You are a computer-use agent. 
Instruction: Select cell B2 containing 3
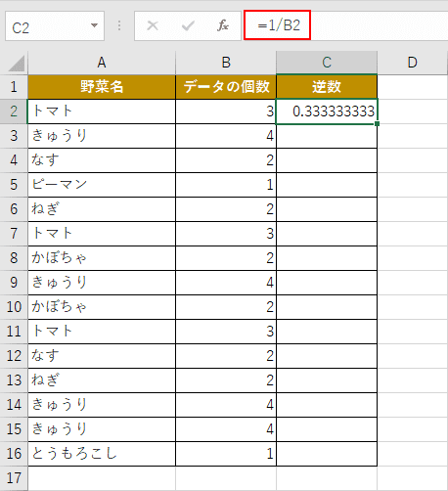[226, 112]
